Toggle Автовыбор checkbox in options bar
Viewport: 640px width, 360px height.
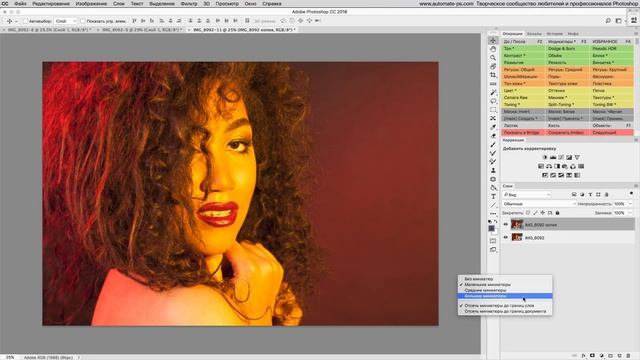(x=25, y=21)
